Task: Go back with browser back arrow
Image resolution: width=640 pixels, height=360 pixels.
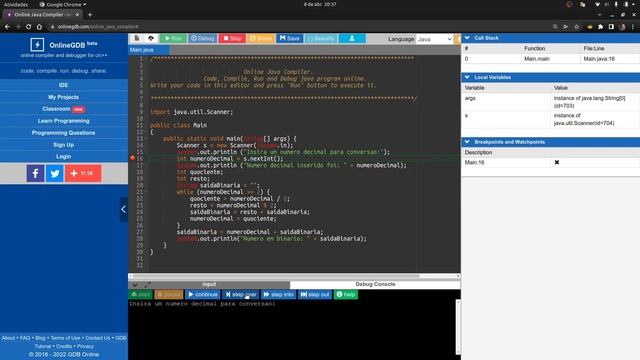Action: [x=7, y=27]
